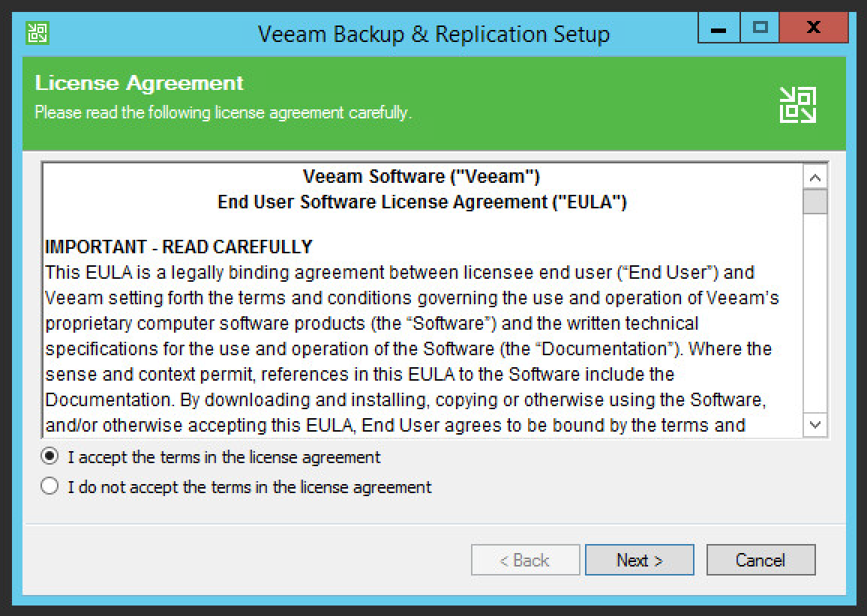
Task: Close the Veeam Backup & Replication Setup window
Action: [x=812, y=28]
